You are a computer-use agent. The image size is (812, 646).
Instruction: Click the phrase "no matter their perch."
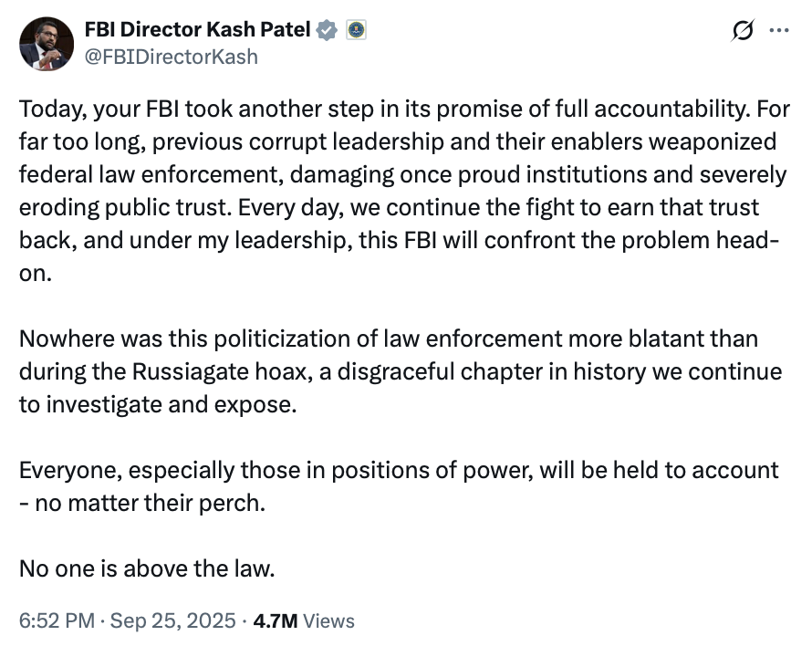[x=150, y=503]
